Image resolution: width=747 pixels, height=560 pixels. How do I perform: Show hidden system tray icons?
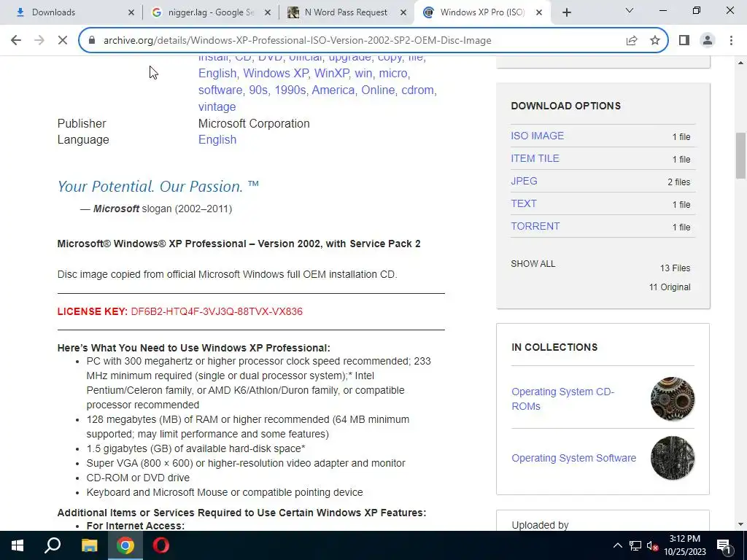[x=617, y=545]
